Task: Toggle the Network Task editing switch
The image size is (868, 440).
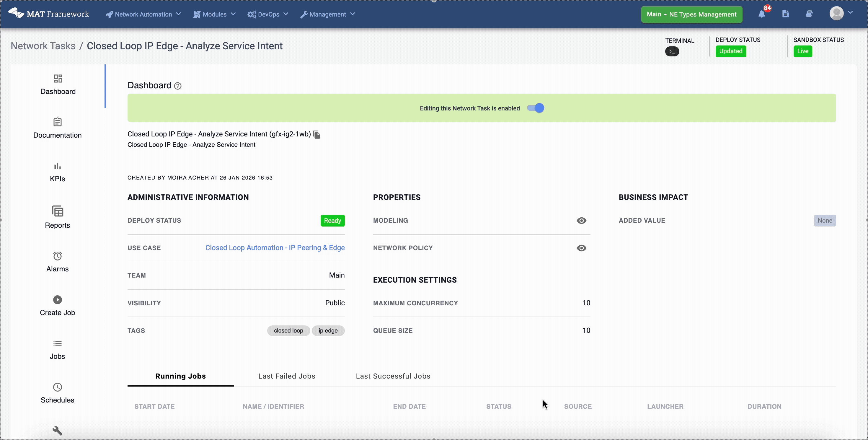Action: pyautogui.click(x=536, y=108)
